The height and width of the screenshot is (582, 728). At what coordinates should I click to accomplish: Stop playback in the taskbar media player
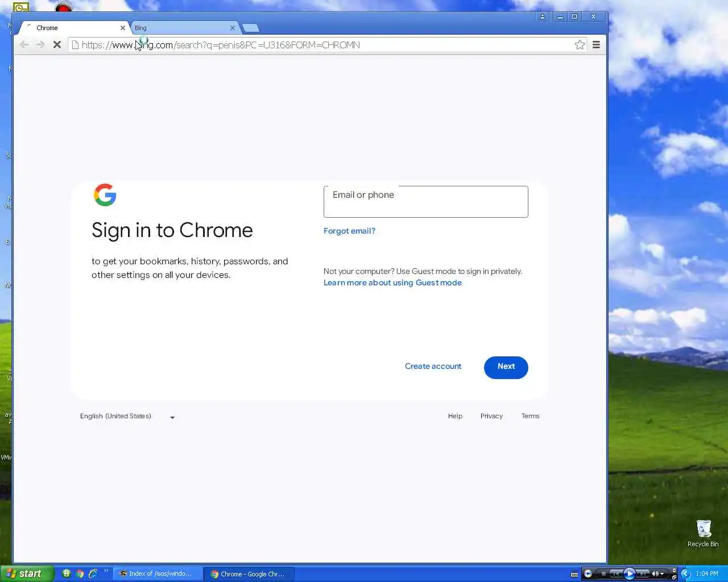pyautogui.click(x=603, y=574)
